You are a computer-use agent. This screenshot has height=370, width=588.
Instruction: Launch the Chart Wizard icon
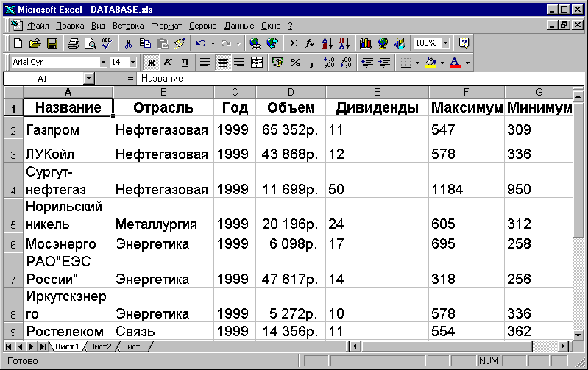pyautogui.click(x=365, y=43)
